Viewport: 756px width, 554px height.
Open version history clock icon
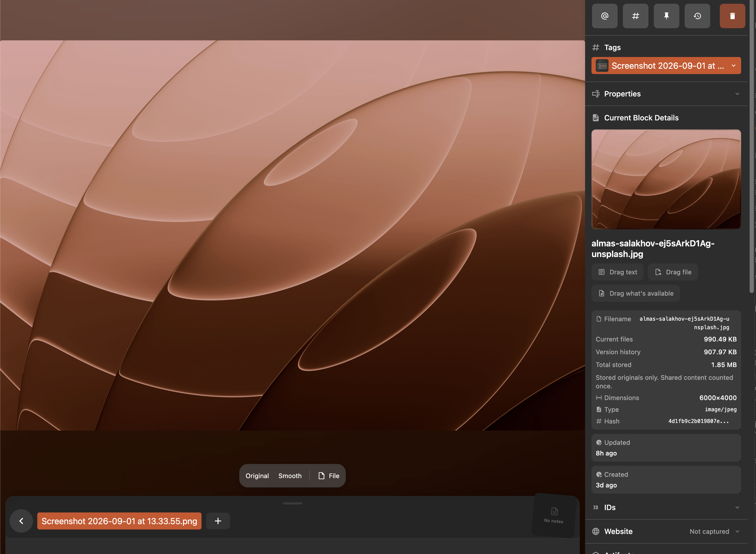697,16
